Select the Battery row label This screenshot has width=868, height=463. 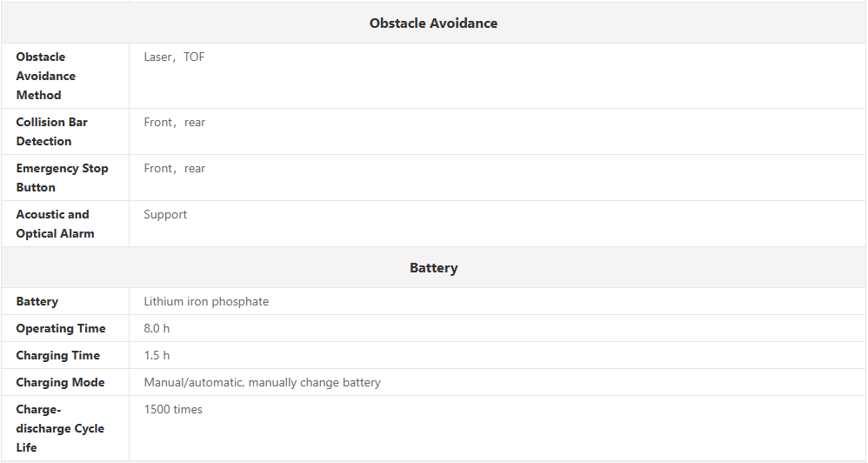tap(37, 302)
